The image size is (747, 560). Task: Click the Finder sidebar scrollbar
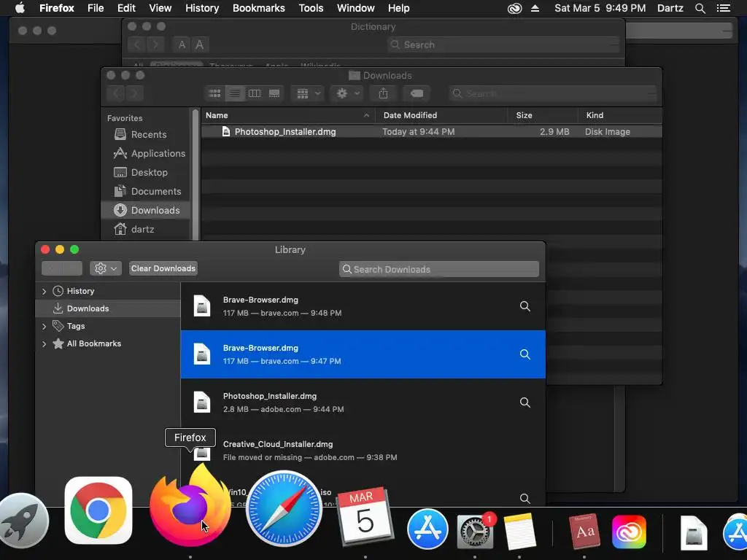click(195, 174)
